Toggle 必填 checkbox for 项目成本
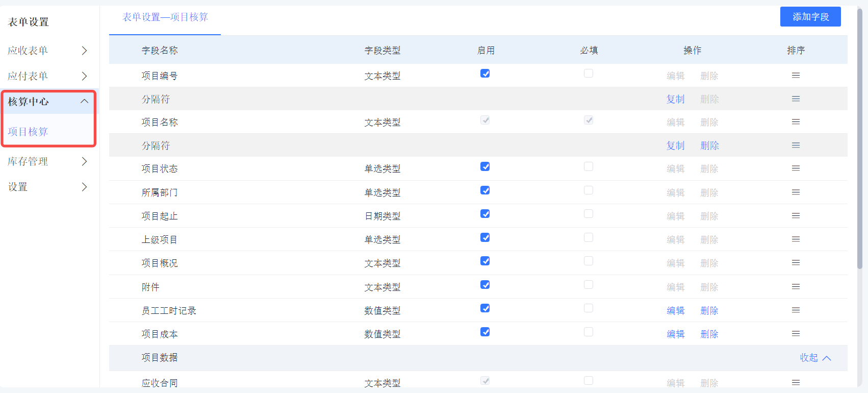 point(589,332)
